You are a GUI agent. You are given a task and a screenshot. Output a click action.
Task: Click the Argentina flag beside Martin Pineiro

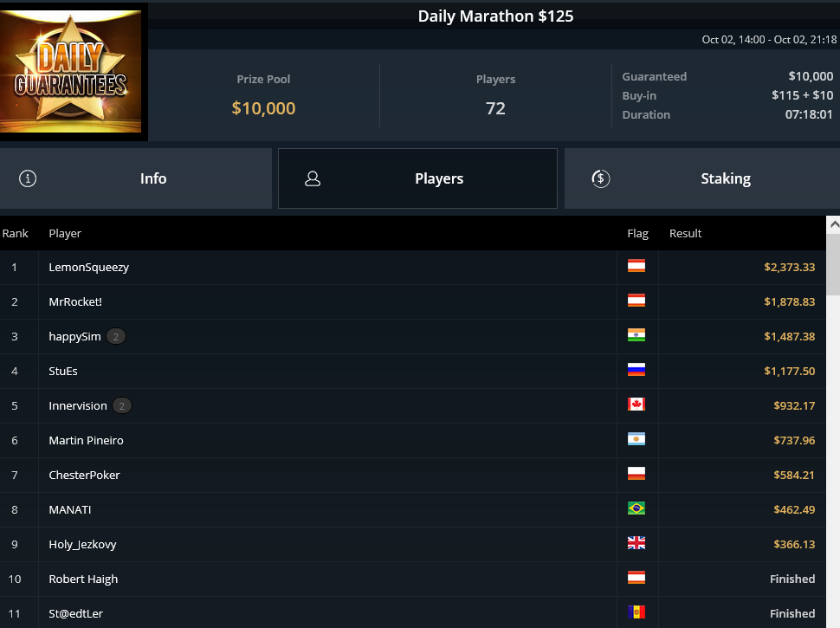[x=636, y=439]
